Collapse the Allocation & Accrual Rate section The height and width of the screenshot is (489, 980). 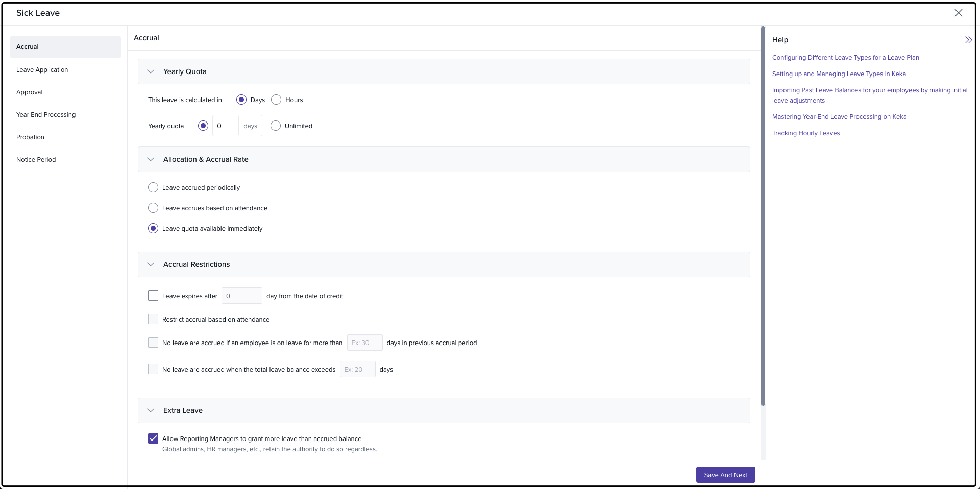pos(151,159)
